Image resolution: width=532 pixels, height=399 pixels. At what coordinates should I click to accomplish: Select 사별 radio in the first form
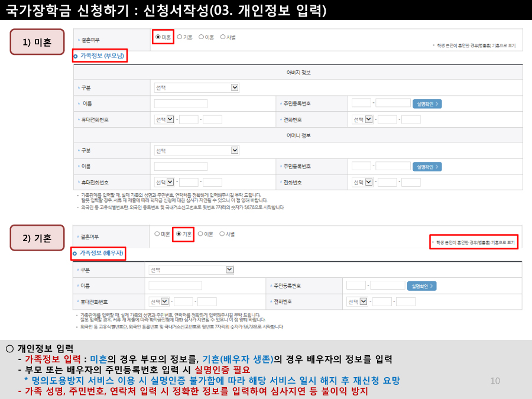click(223, 37)
